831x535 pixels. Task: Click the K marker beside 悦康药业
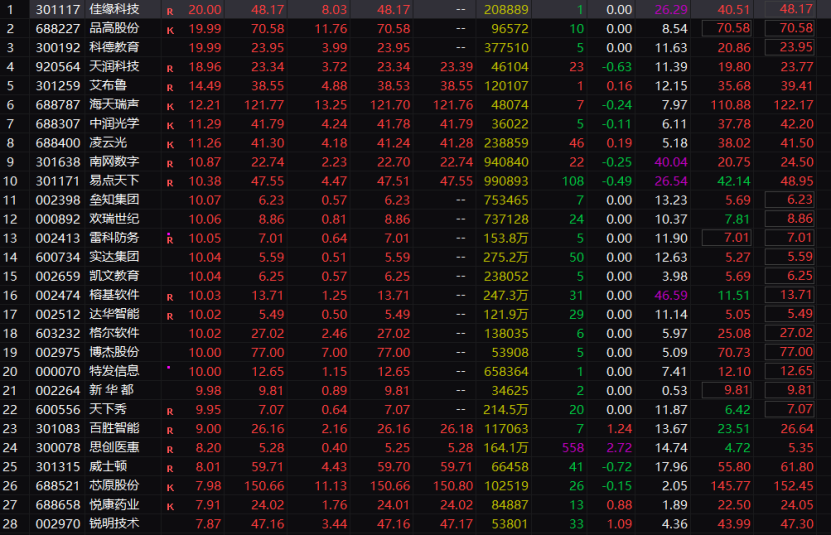point(169,505)
